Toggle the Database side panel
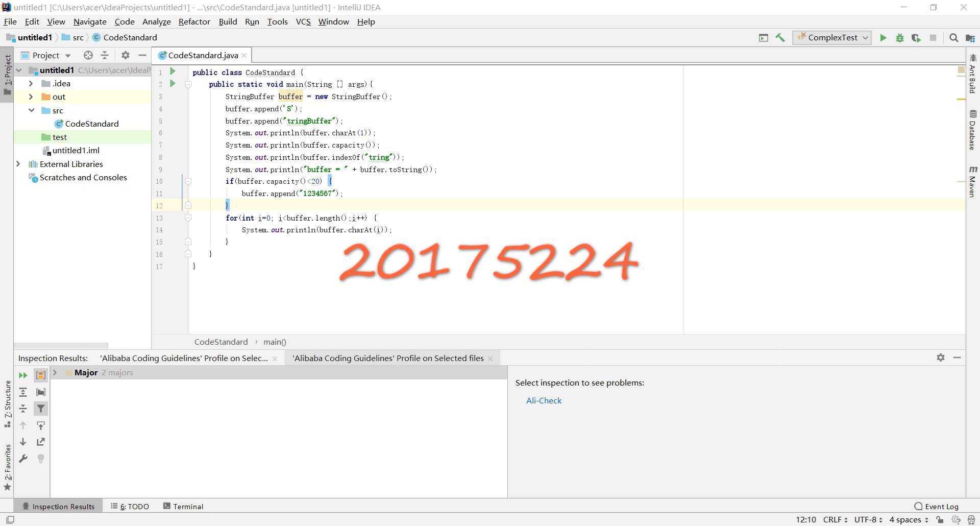 point(973,130)
